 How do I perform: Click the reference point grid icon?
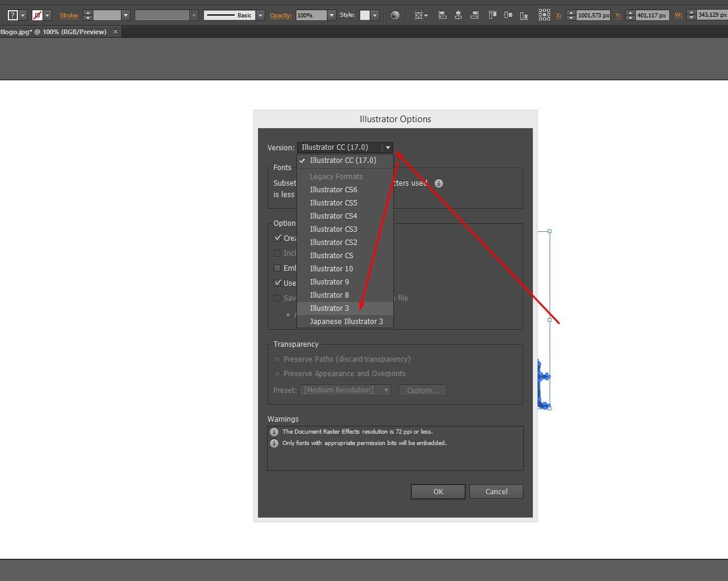pos(544,15)
